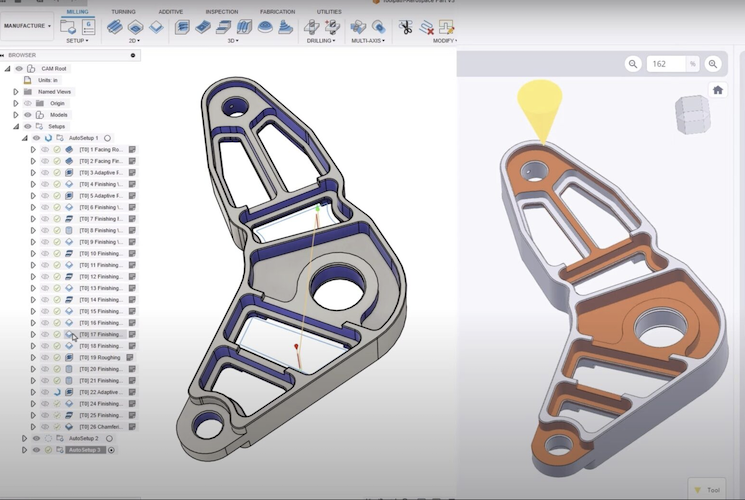Toggle visibility eye of Models
745x500 pixels.
[x=28, y=115]
